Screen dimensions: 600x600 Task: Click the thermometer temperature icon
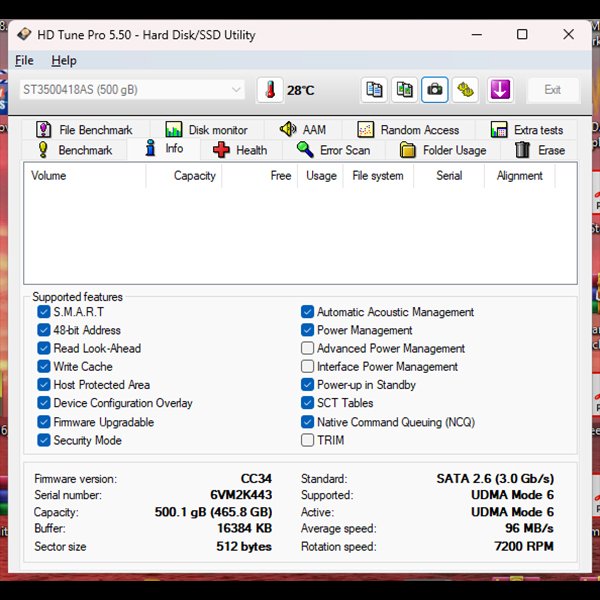point(270,90)
